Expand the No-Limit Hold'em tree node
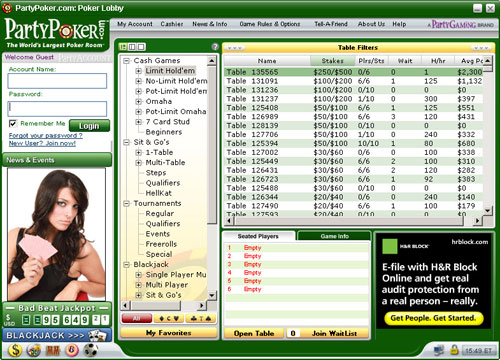This screenshot has width=500, height=360. [x=138, y=81]
